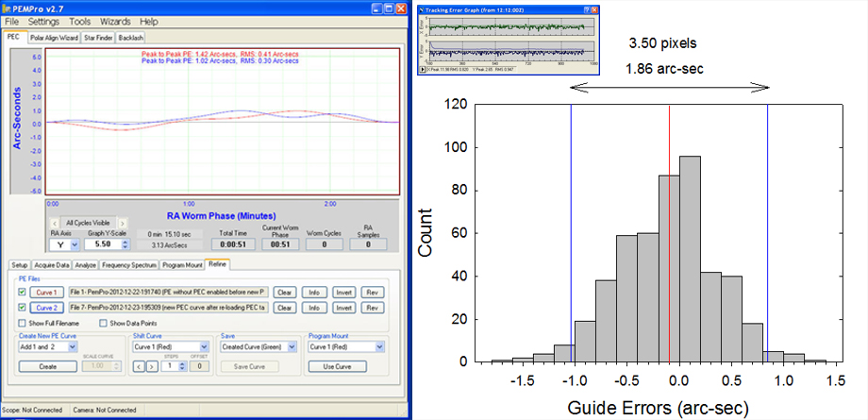The width and height of the screenshot is (868, 420).
Task: Close the Tracking Error Graph window
Action: [x=594, y=10]
